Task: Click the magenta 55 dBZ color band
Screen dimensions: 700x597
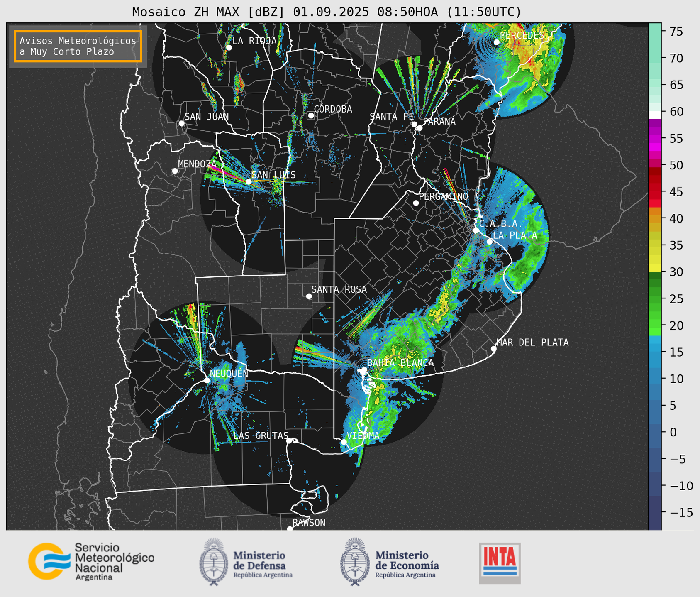Action: 655,139
